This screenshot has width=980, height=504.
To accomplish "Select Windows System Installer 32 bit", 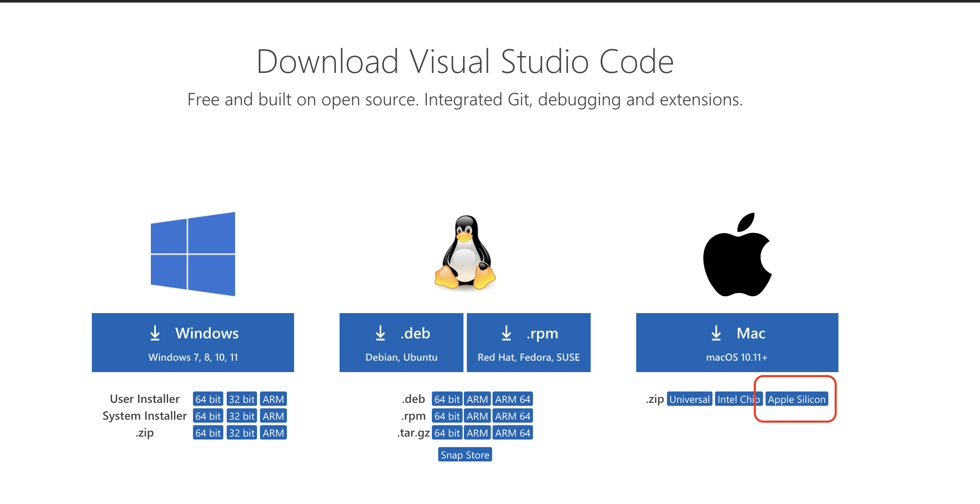I will 241,416.
